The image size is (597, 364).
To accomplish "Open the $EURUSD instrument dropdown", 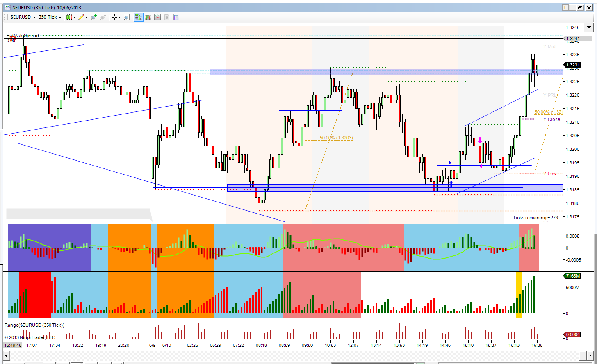I will (23, 17).
